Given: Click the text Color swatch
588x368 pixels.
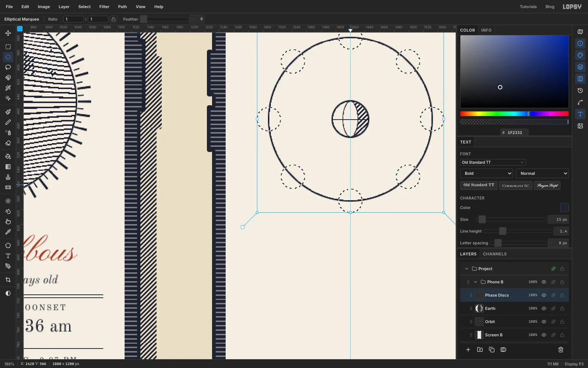Looking at the screenshot, I should click(x=564, y=208).
